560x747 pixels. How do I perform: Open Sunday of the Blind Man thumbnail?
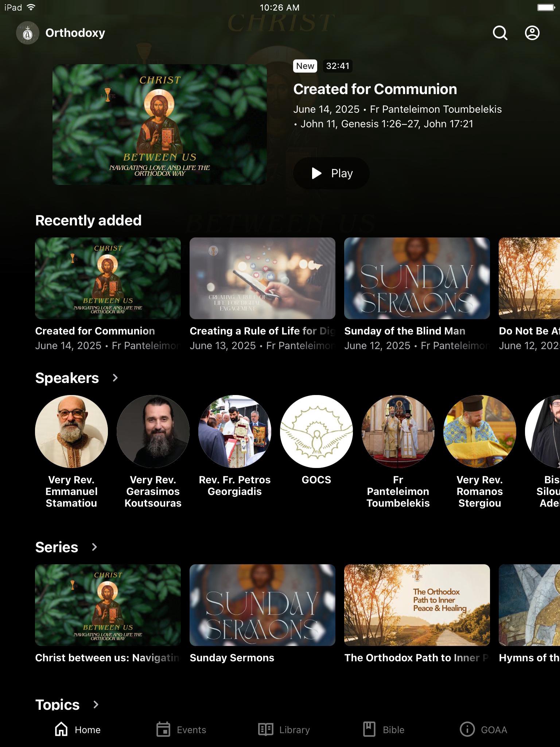[x=417, y=278]
